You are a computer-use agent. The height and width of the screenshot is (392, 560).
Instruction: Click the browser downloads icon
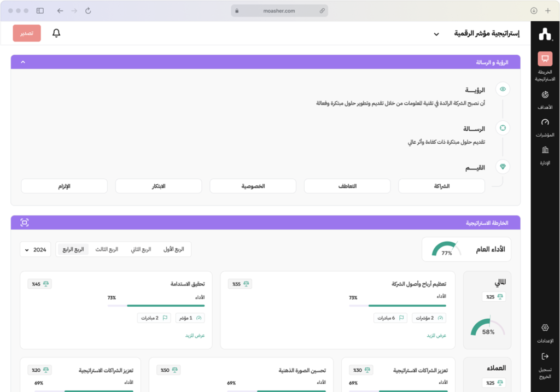[534, 11]
